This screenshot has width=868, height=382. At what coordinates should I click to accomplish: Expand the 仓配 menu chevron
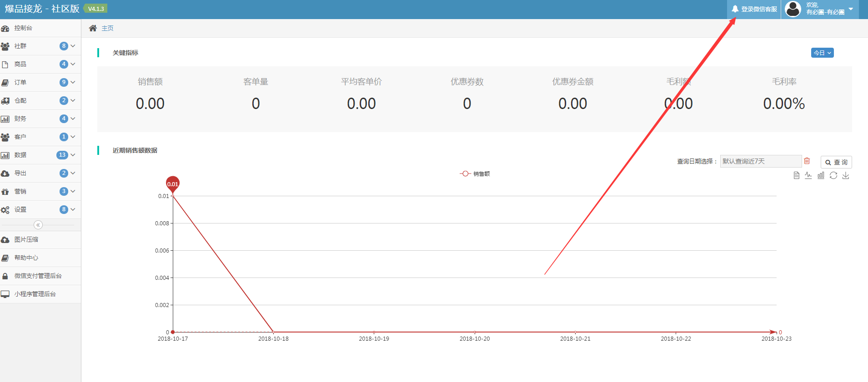(x=73, y=100)
